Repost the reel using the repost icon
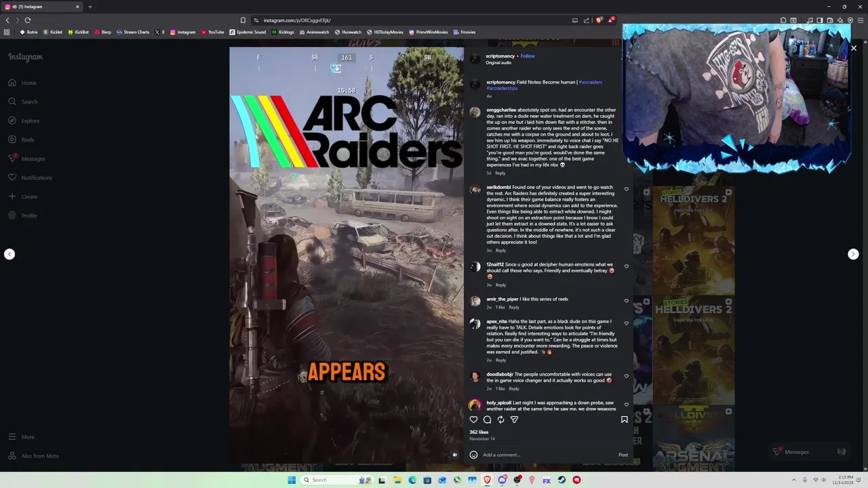Viewport: 868px width, 488px height. coord(500,420)
